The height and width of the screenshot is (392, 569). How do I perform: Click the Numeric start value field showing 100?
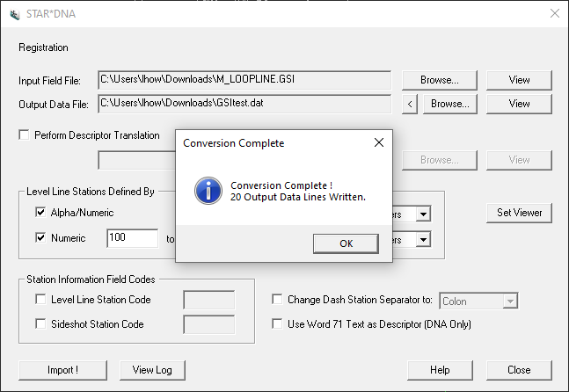point(131,238)
